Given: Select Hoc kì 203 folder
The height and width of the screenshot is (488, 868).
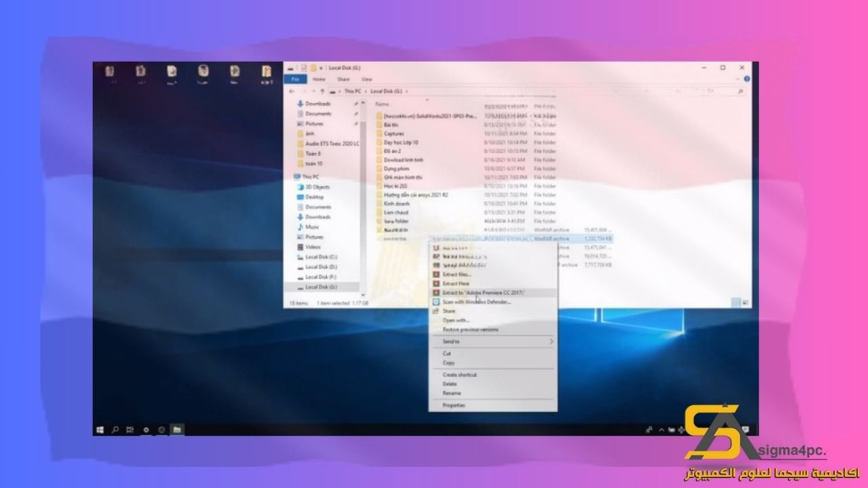Looking at the screenshot, I should [x=395, y=186].
